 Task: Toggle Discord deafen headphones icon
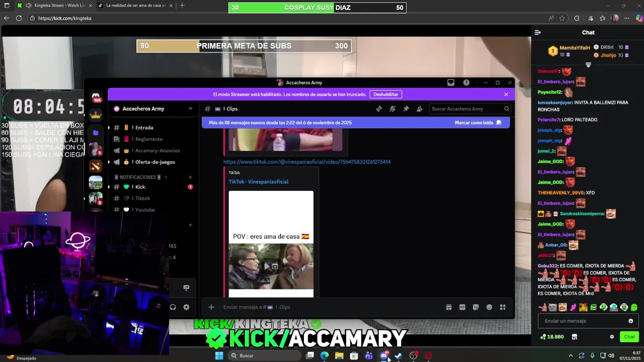point(173,307)
